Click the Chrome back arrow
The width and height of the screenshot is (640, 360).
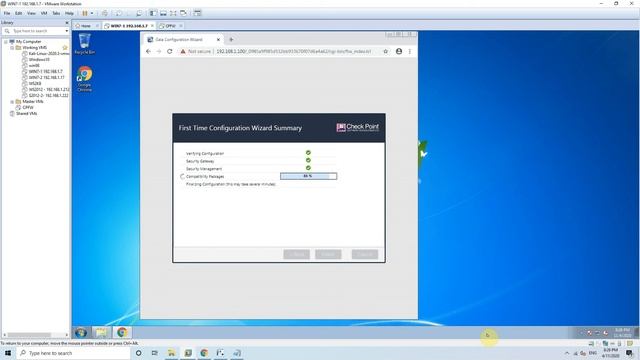coord(148,51)
